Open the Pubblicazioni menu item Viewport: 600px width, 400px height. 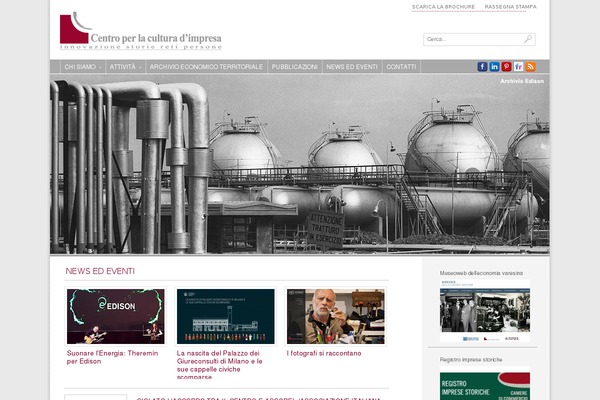click(294, 67)
